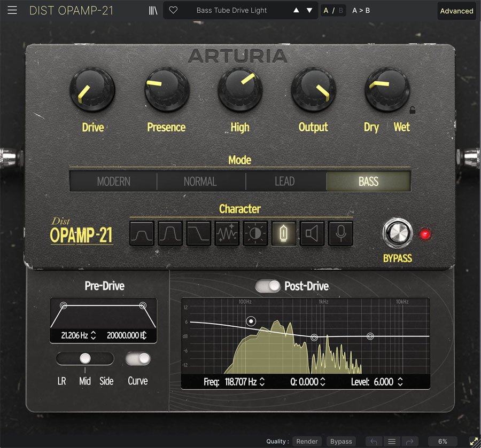The width and height of the screenshot is (481, 448).
Task: Favorite the preset using the heart icon
Action: (x=172, y=10)
